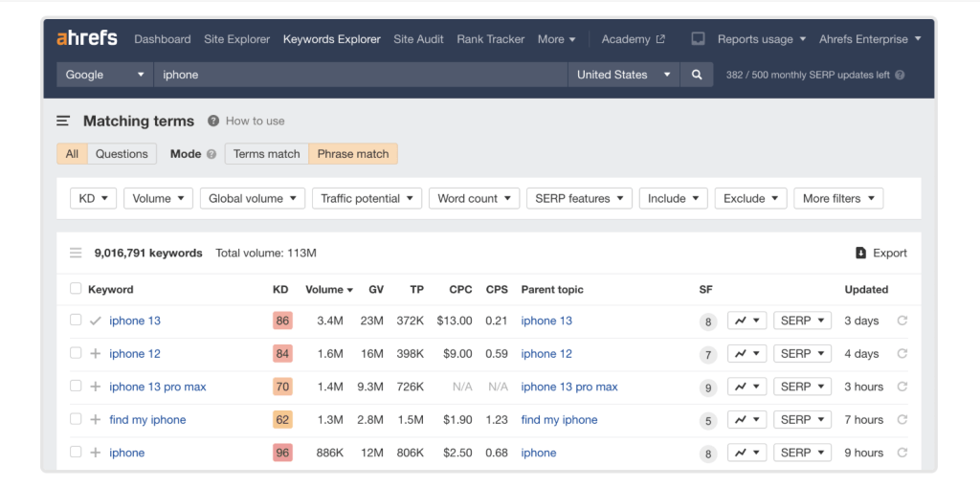Click the Mode info question icon
This screenshot has width=980, height=487.
(212, 154)
